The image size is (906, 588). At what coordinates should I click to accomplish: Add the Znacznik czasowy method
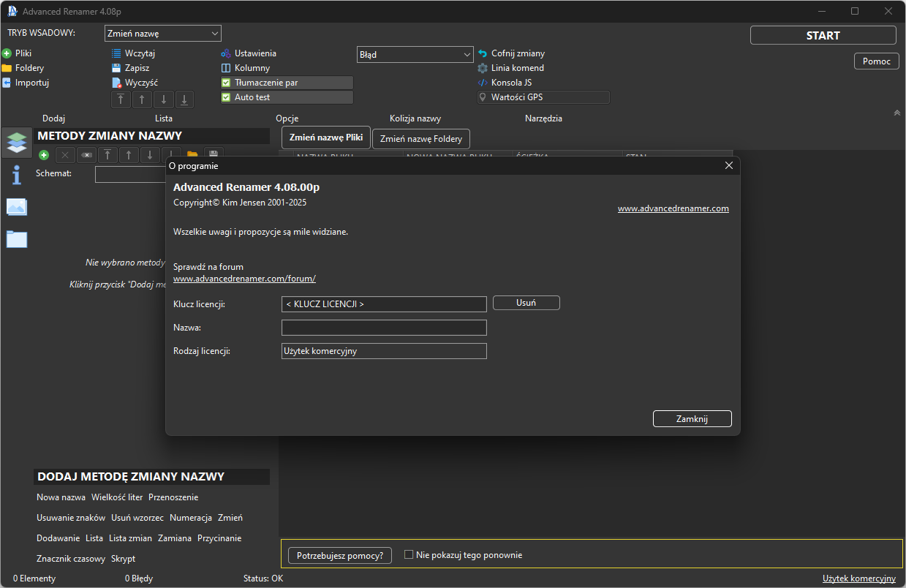[71, 559]
